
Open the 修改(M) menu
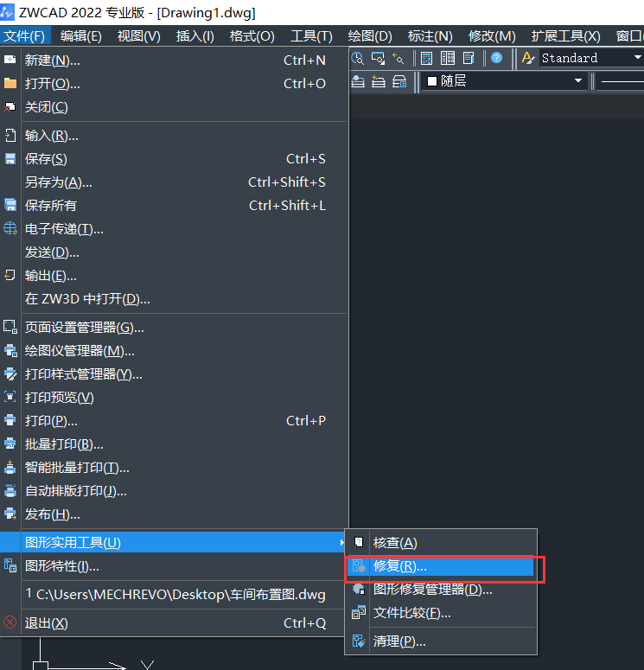(x=492, y=36)
